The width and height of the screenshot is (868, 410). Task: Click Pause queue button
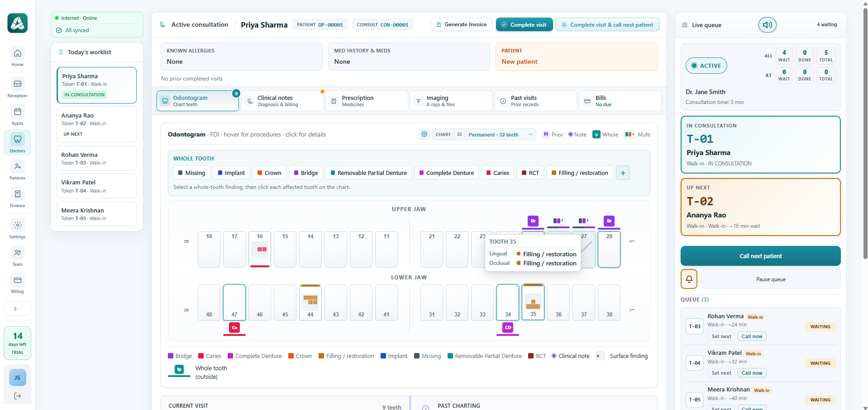(771, 279)
